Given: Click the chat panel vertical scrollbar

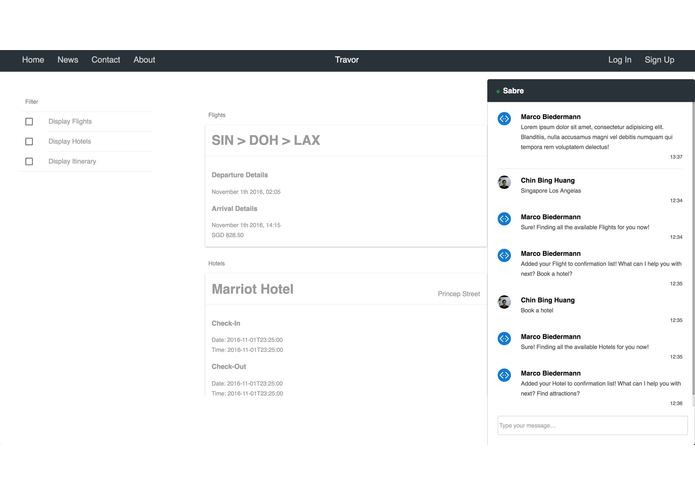Looking at the screenshot, I should point(693,248).
